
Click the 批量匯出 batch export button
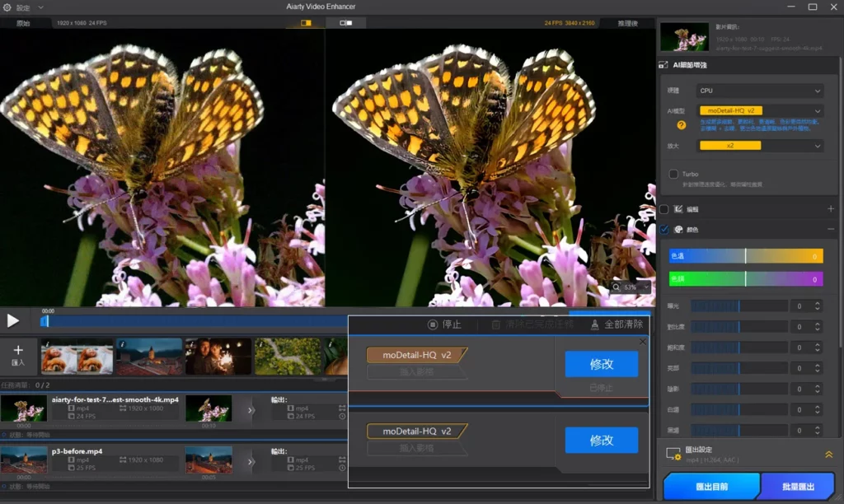[798, 487]
